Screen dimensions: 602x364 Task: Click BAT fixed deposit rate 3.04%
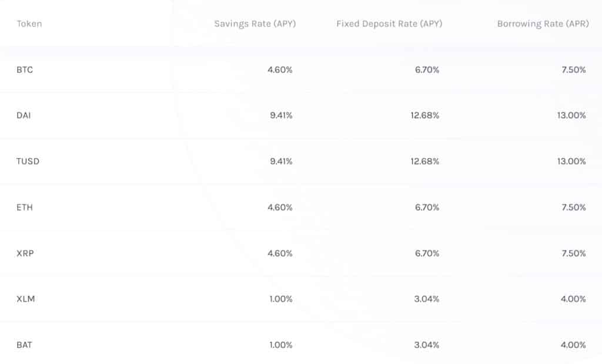click(x=426, y=345)
